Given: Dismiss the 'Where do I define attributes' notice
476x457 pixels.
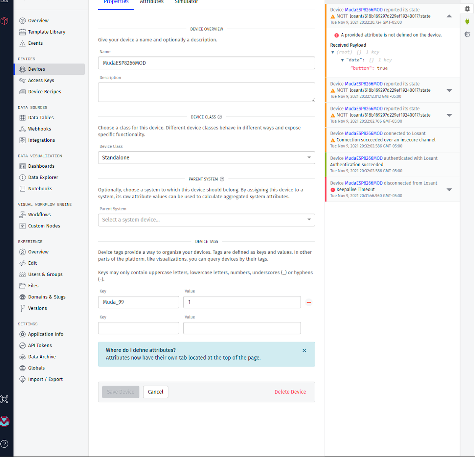Looking at the screenshot, I should click(304, 350).
